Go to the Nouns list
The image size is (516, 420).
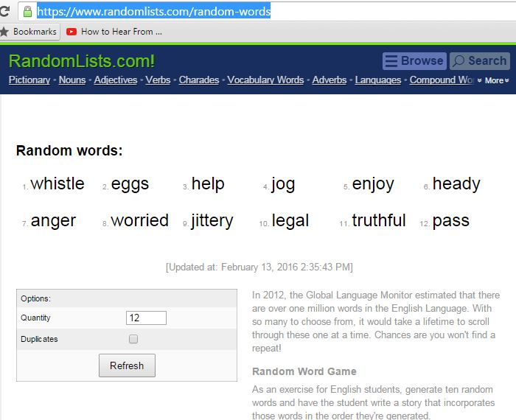click(x=72, y=80)
